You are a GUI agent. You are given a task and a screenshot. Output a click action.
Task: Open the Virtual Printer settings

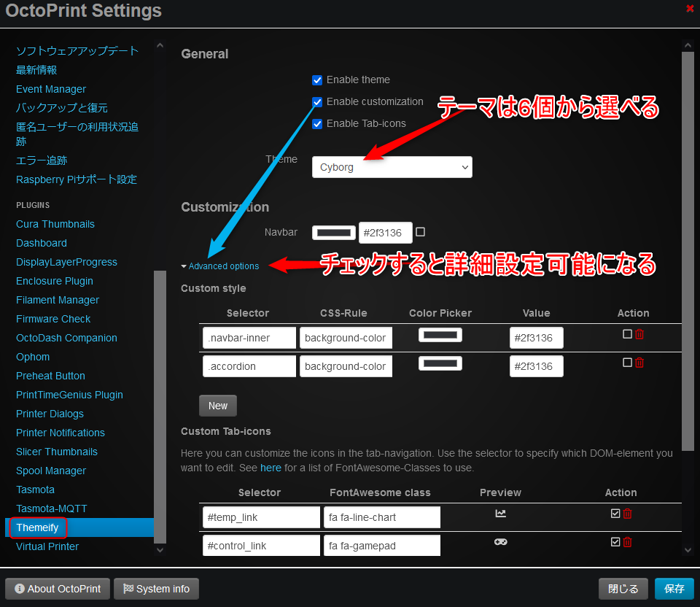click(x=47, y=546)
